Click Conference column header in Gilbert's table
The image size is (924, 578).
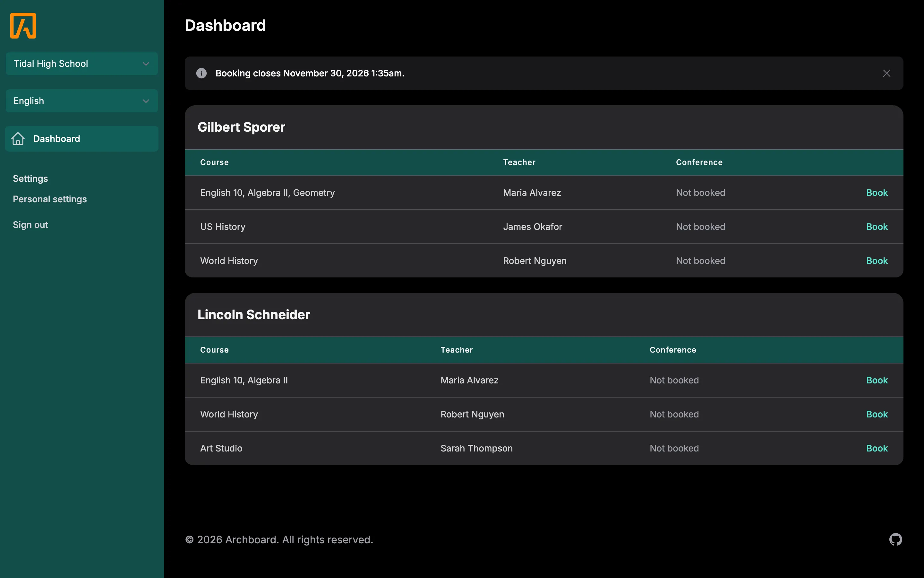tap(699, 162)
